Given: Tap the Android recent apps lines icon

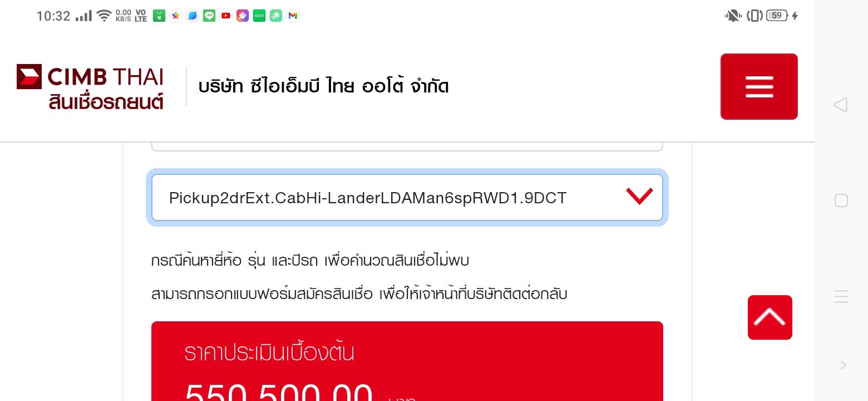Looking at the screenshot, I should (x=841, y=296).
